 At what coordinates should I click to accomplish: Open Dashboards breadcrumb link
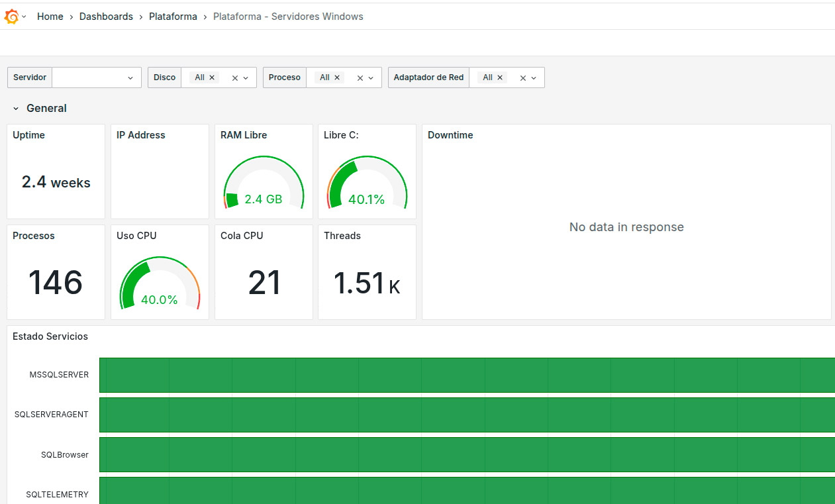tap(106, 17)
